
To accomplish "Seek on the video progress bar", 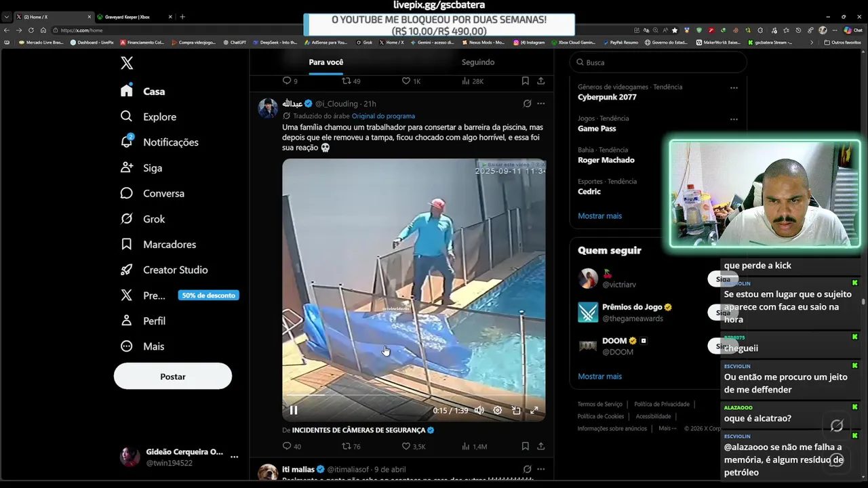I will (x=414, y=396).
